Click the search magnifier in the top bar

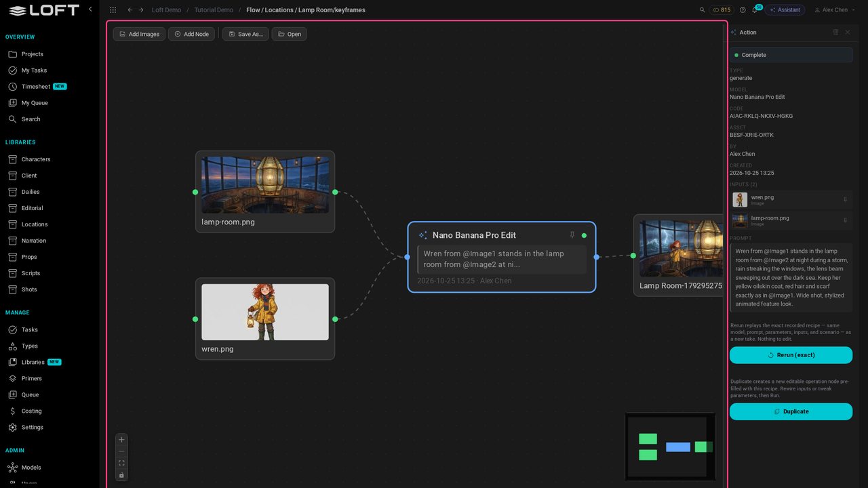click(703, 10)
